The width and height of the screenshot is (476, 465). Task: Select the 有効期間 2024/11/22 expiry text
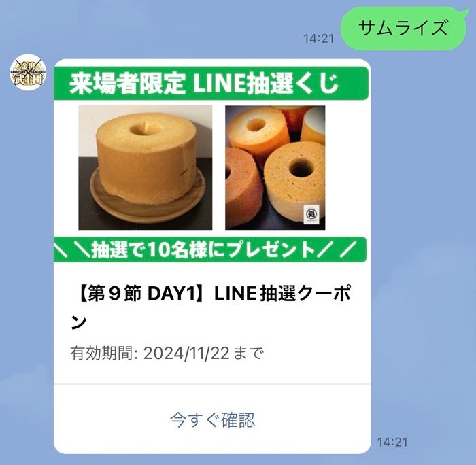click(x=167, y=353)
